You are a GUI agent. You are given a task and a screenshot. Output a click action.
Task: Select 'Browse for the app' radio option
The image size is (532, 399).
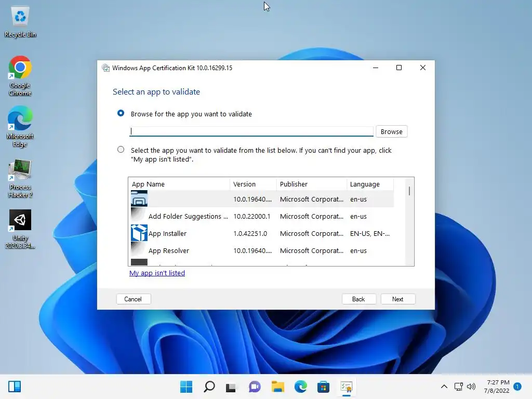(121, 113)
